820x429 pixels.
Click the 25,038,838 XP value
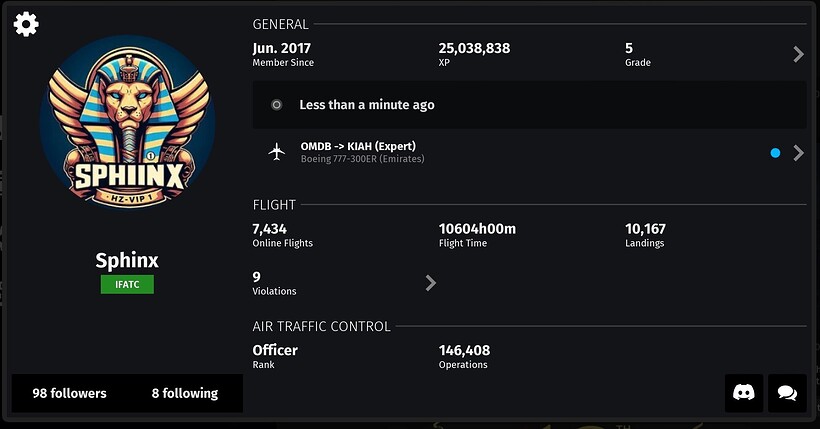(474, 54)
